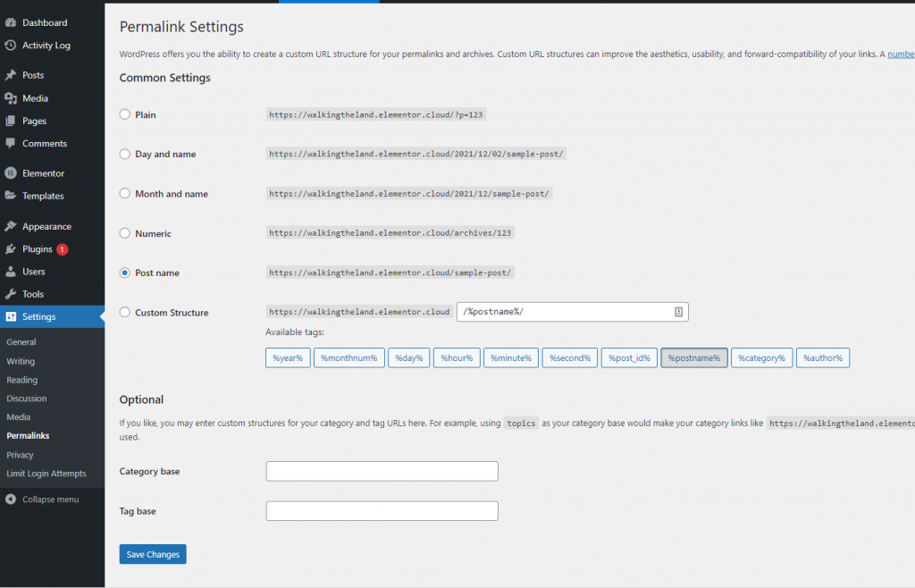The height and width of the screenshot is (588, 915).
Task: Click the Tools wrench icon
Action: coord(11,294)
